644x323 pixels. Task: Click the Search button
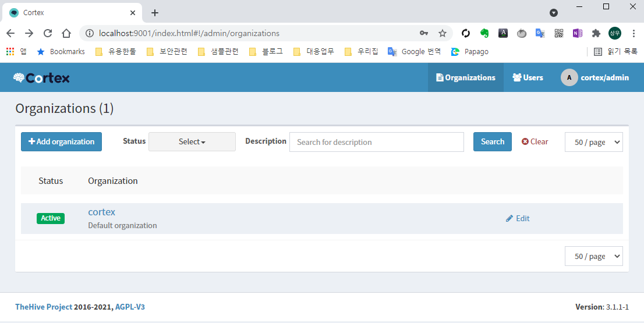pos(493,141)
